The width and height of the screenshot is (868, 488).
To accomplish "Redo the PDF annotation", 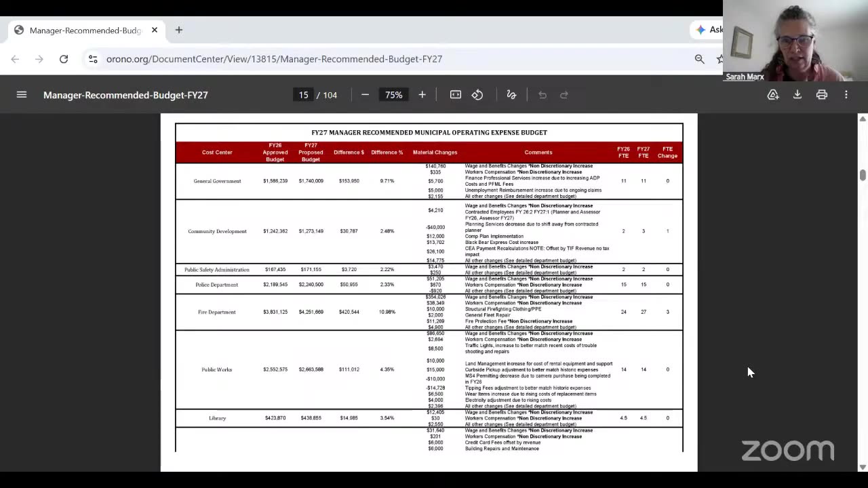I will (x=564, y=95).
